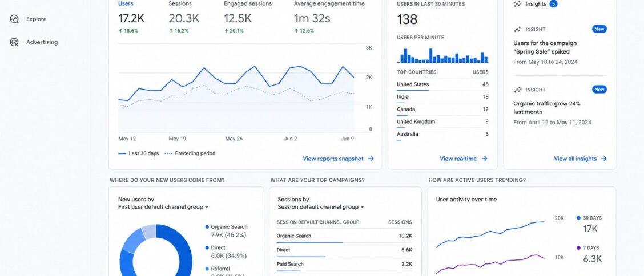Click the 1m 32s engagement time value

click(312, 18)
